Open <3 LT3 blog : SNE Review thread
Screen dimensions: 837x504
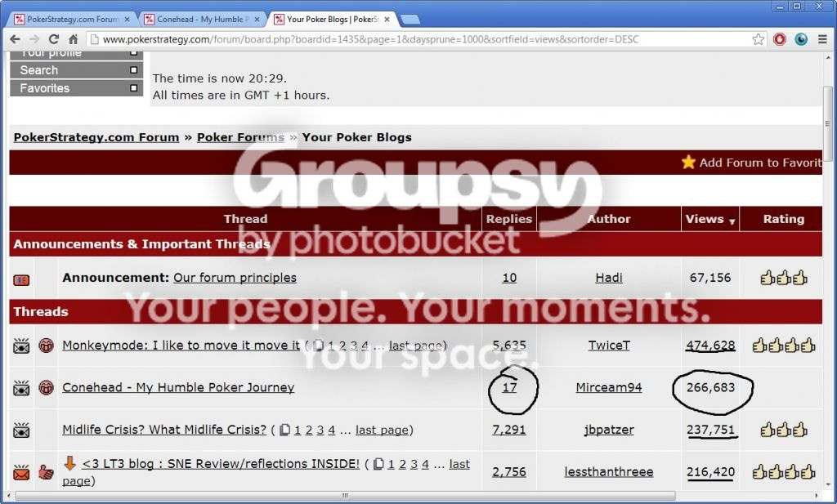[221, 463]
